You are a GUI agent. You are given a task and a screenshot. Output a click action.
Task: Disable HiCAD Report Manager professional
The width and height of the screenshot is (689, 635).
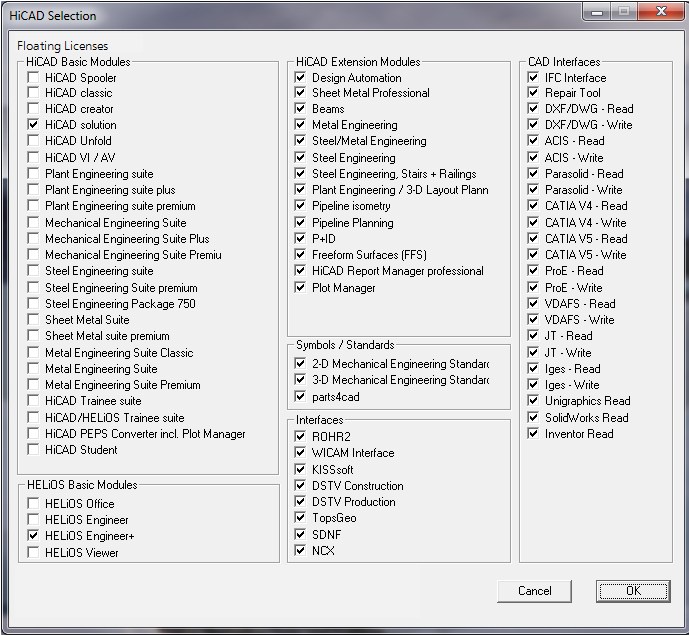pos(301,271)
